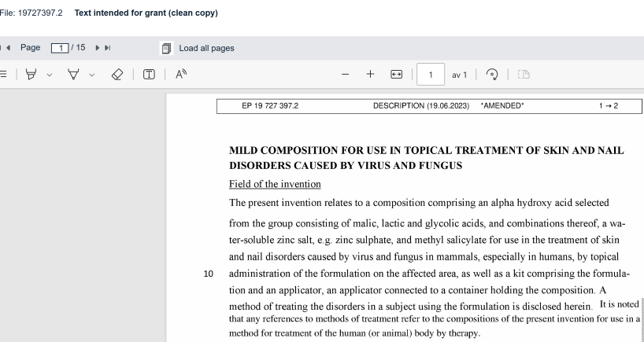Click the 'File: 19727397.2' label

point(31,13)
